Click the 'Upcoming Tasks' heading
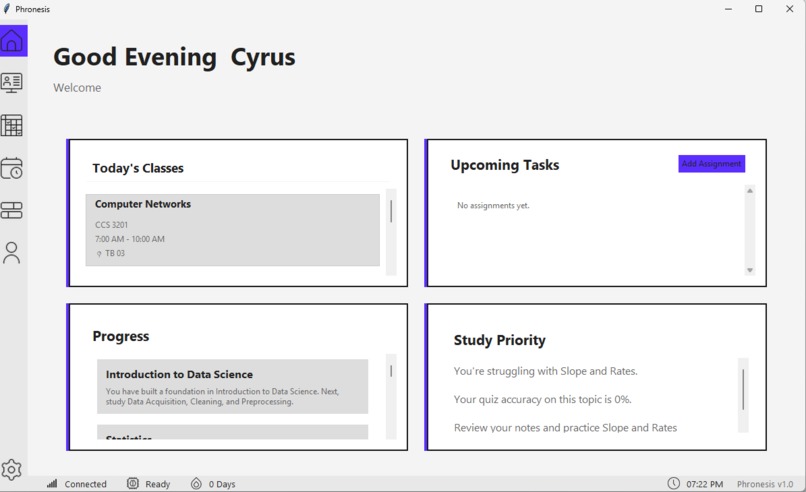 click(505, 165)
